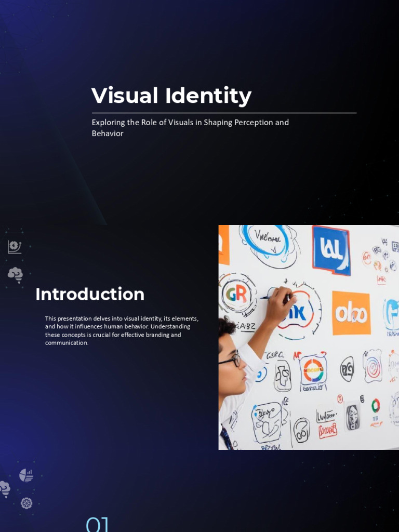Click the brain lightbulb icon above Introduction
The width and height of the screenshot is (399, 532).
pos(16,275)
